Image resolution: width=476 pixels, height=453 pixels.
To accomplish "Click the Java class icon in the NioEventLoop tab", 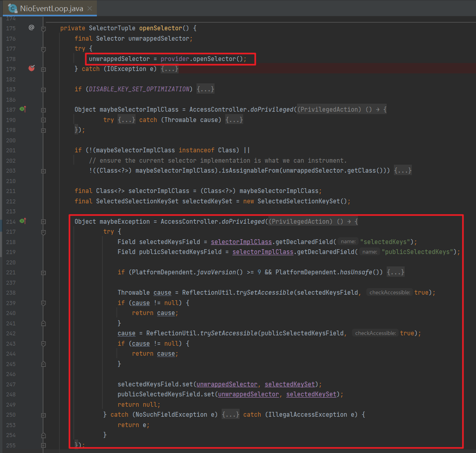I will click(12, 8).
